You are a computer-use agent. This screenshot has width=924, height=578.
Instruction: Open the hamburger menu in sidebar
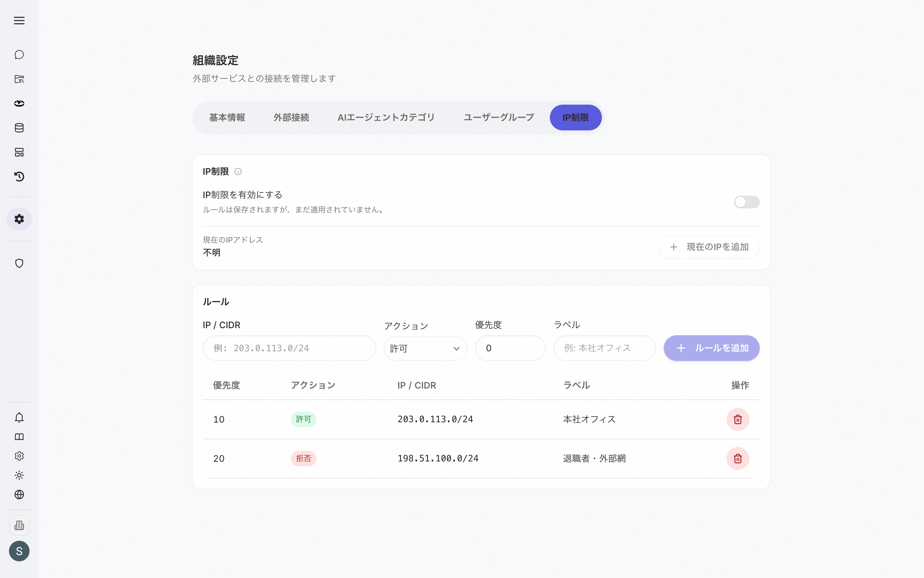(19, 21)
